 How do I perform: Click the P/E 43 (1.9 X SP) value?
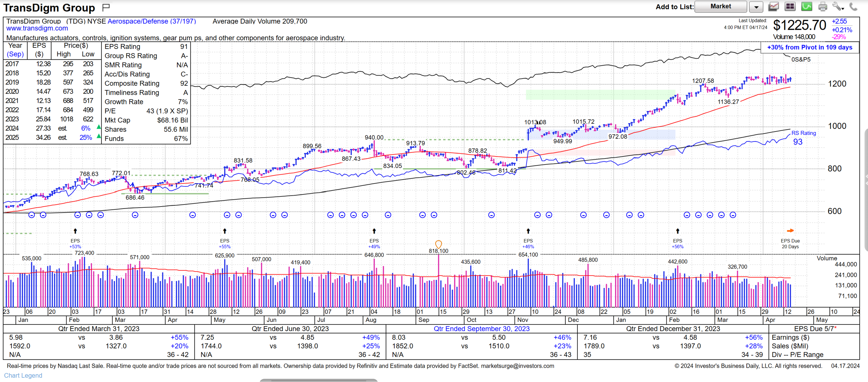167,111
